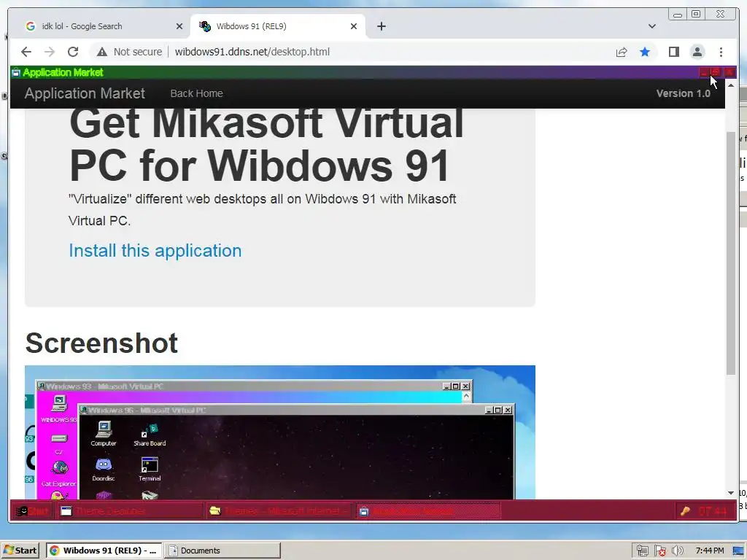Expand the tab search chevron
This screenshot has height=560, width=747.
[x=651, y=26]
